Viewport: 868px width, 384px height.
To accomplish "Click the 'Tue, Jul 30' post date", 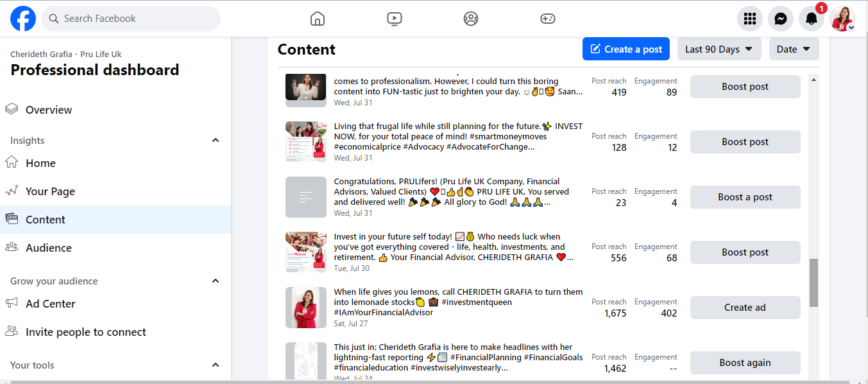I will (352, 268).
